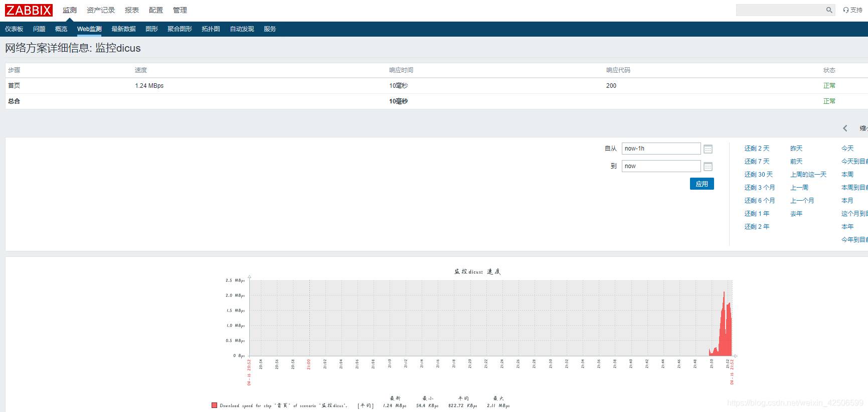Click the Zabbix logo

click(29, 10)
